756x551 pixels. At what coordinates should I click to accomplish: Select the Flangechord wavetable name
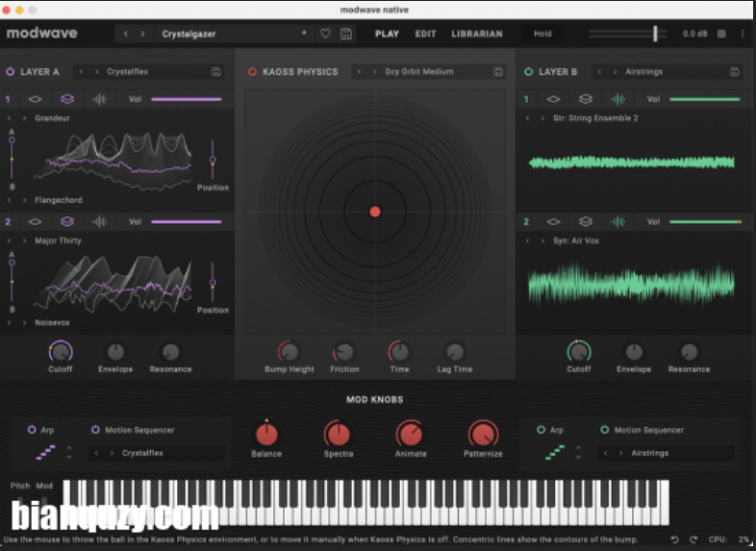[x=59, y=200]
